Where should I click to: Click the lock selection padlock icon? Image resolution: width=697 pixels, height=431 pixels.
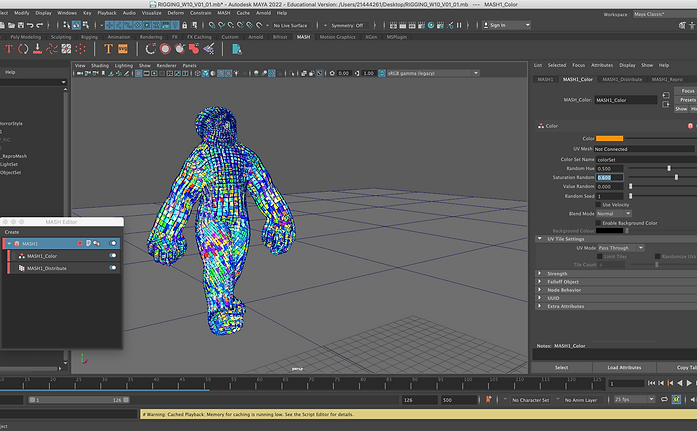(x=184, y=25)
